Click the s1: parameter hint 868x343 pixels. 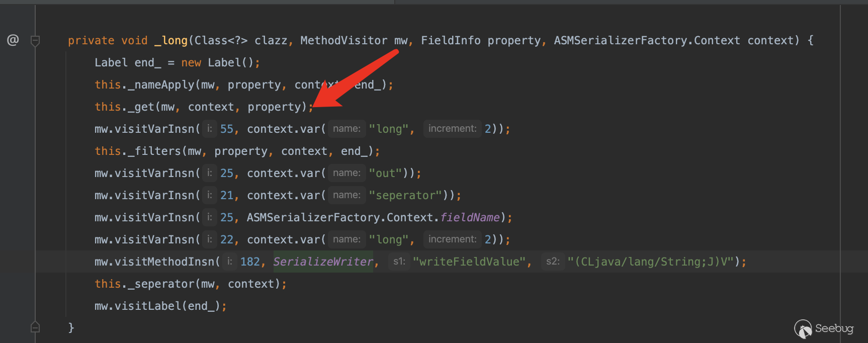coord(399,262)
